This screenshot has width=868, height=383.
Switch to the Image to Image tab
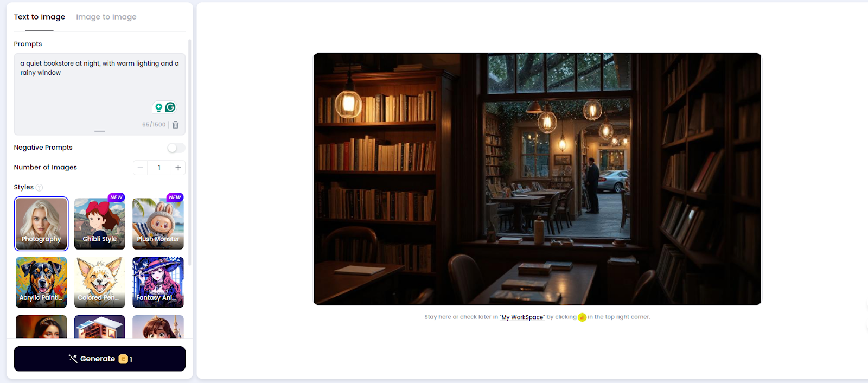(106, 17)
